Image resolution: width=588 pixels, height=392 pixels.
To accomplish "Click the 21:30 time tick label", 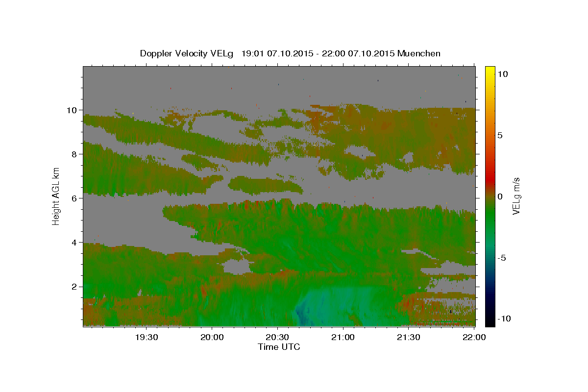I will [x=408, y=337].
